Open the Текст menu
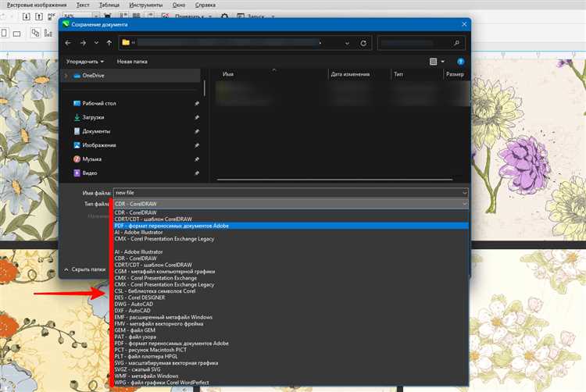 click(x=83, y=5)
